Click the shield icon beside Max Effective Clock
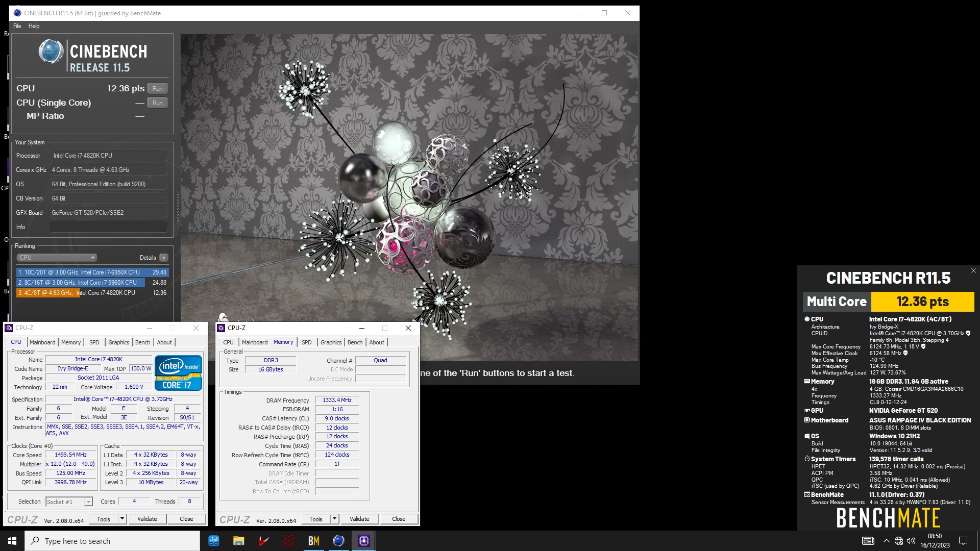980x551 pixels. point(905,353)
